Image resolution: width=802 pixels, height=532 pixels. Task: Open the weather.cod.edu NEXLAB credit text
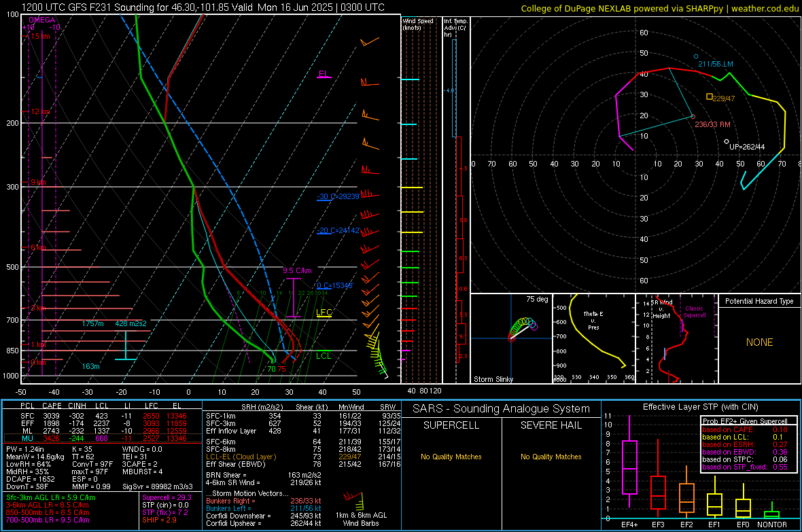(x=659, y=8)
